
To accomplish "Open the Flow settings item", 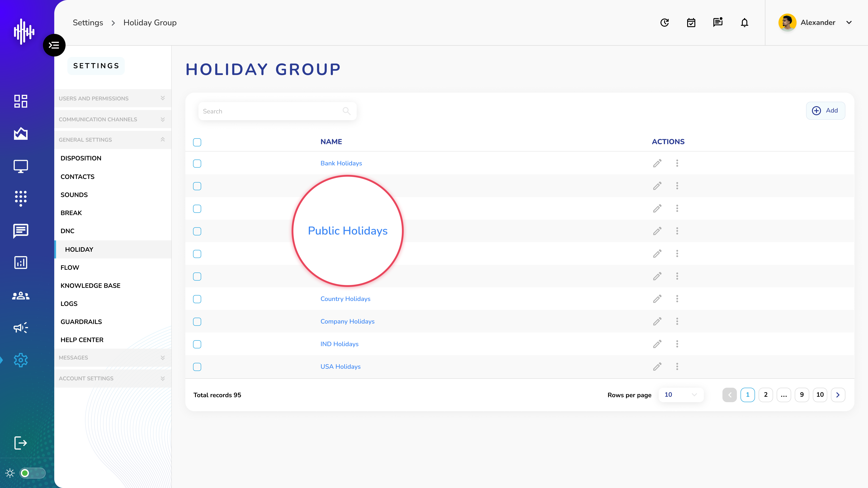I will point(70,268).
